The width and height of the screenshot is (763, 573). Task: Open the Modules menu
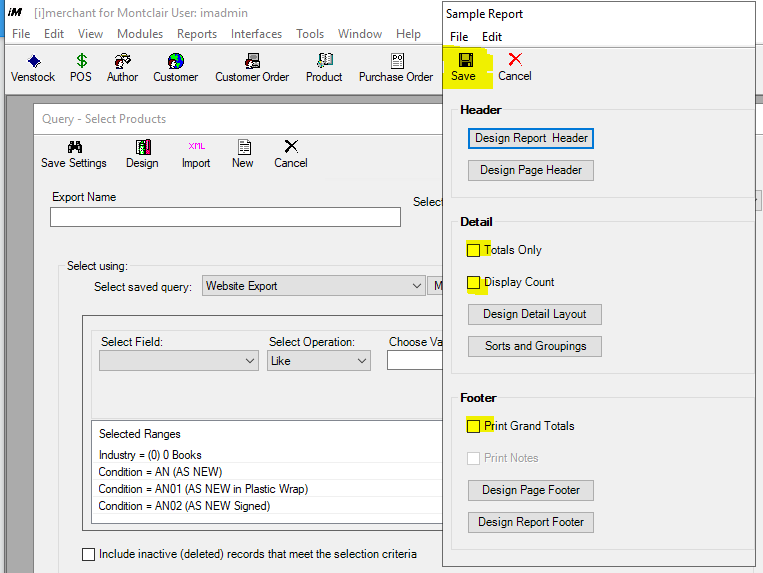(140, 34)
